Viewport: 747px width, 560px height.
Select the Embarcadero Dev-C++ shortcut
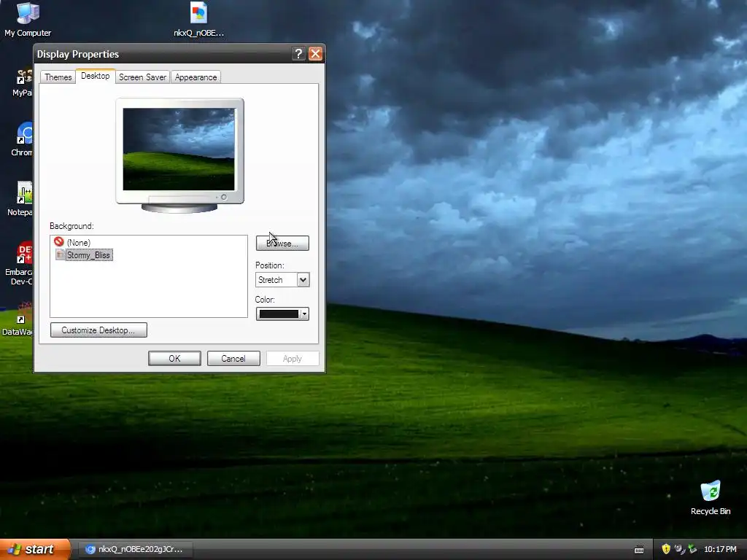click(x=19, y=262)
